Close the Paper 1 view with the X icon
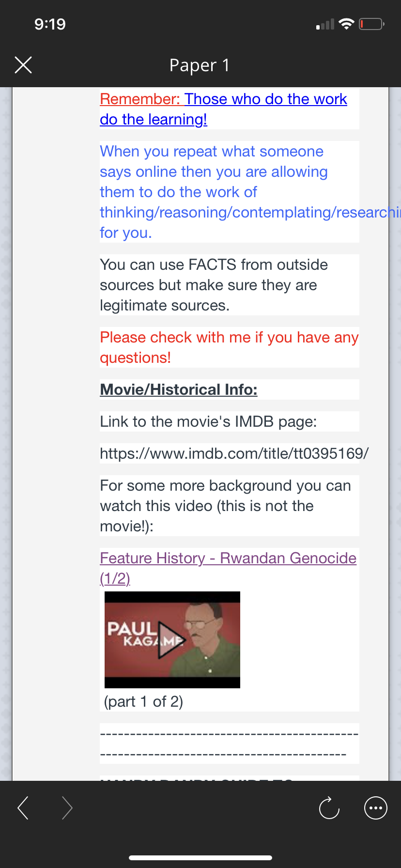The width and height of the screenshot is (401, 868). coord(23,65)
